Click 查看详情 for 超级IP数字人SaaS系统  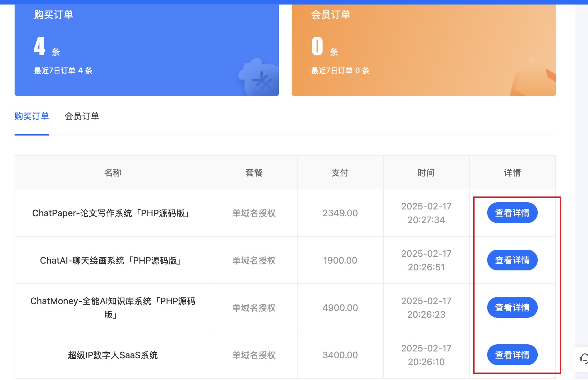(512, 355)
